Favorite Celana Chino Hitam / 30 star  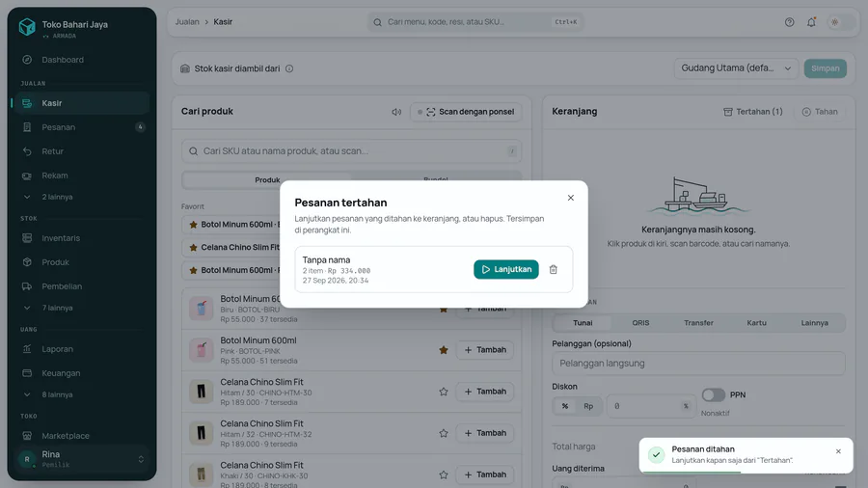(444, 392)
